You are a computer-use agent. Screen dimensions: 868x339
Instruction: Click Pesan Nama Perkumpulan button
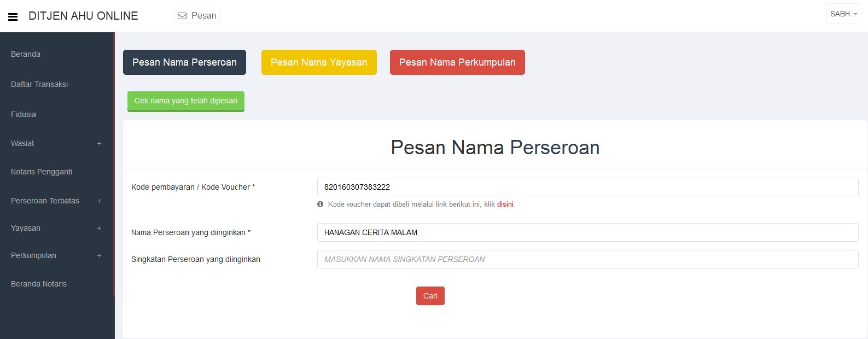457,62
